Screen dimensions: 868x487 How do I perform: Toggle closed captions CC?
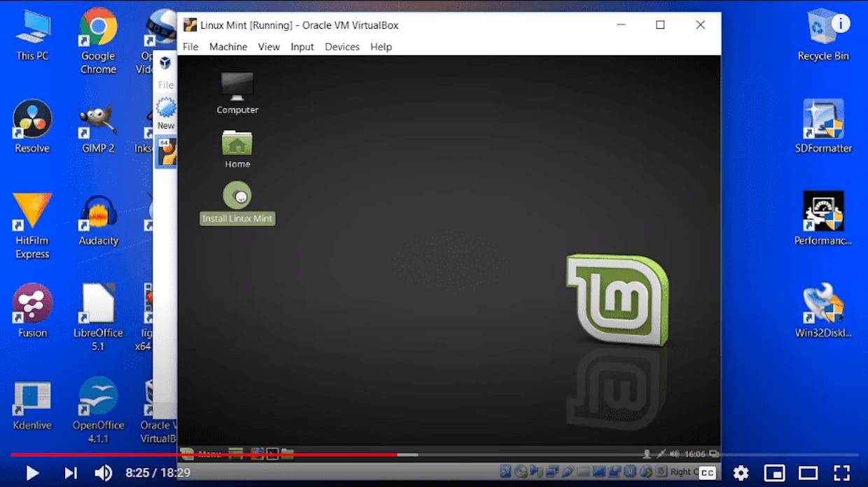coord(708,473)
